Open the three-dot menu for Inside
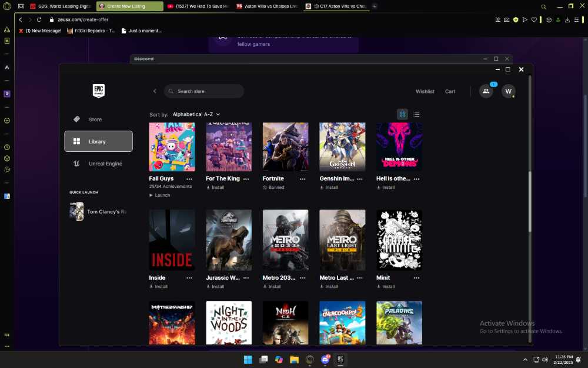 click(x=189, y=278)
